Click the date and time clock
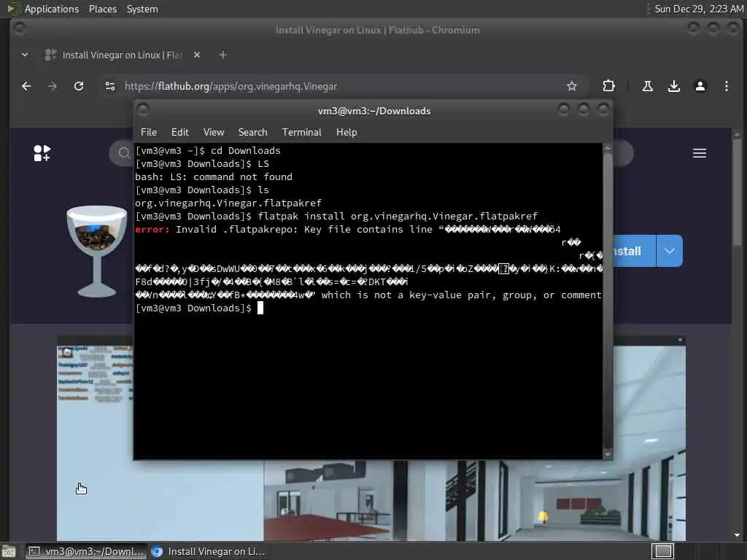The image size is (747, 560). click(698, 9)
